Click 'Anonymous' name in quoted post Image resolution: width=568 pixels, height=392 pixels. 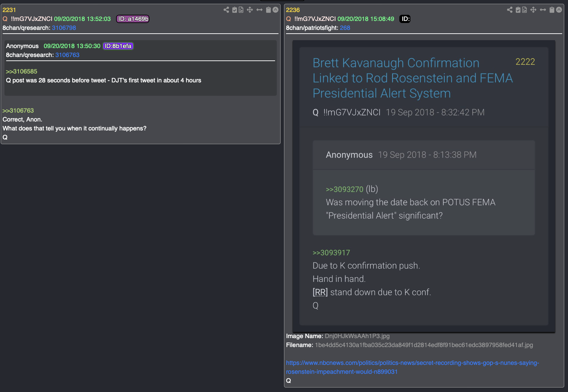pyautogui.click(x=22, y=46)
